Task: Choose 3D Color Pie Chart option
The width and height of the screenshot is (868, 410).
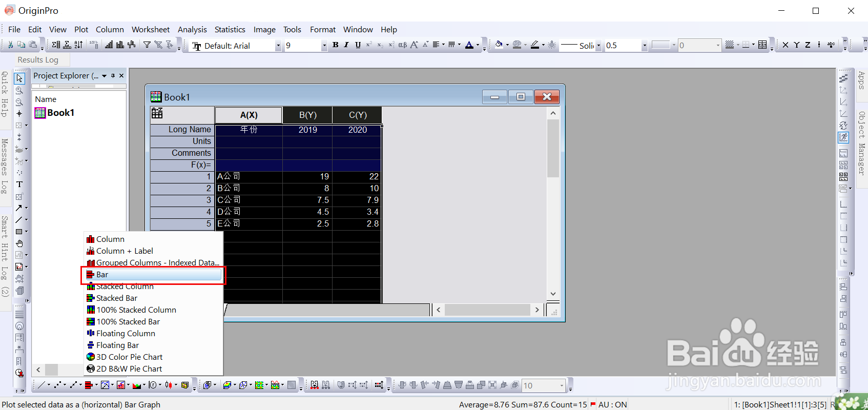Action: (154, 357)
